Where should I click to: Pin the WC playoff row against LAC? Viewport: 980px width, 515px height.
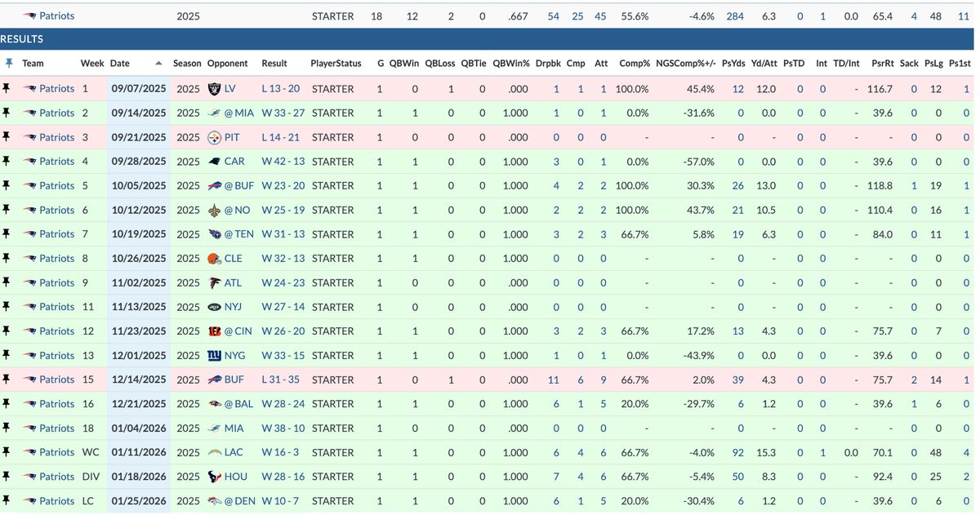pyautogui.click(x=8, y=453)
